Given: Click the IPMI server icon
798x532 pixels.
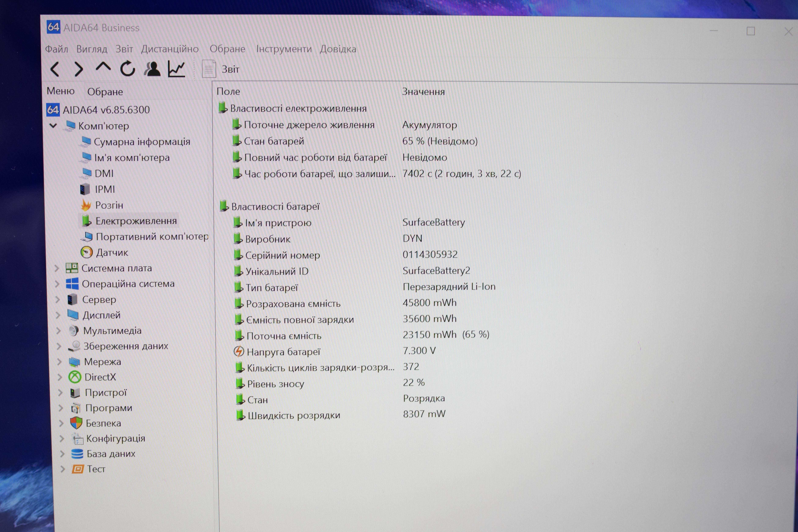Looking at the screenshot, I should [85, 189].
